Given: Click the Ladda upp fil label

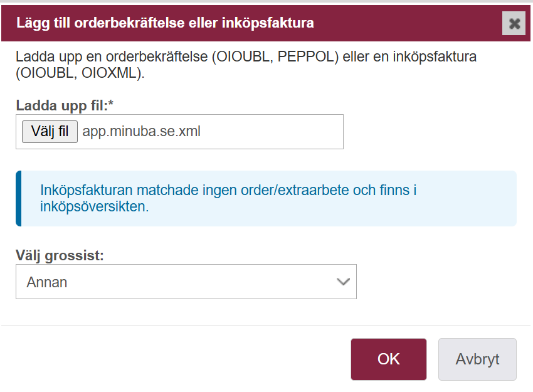Looking at the screenshot, I should pyautogui.click(x=60, y=106).
